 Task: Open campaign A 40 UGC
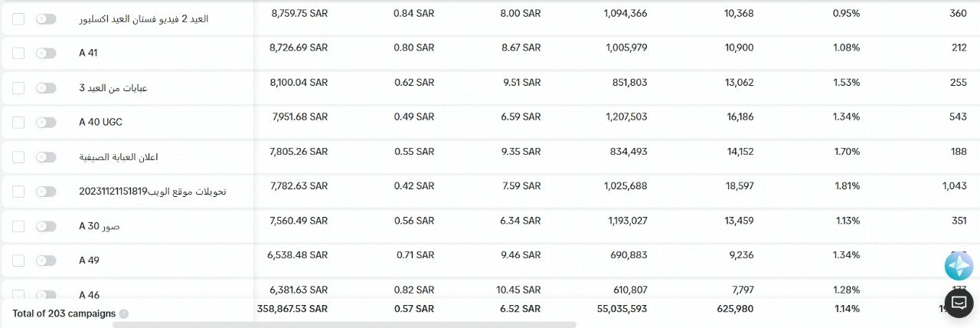pyautogui.click(x=100, y=123)
